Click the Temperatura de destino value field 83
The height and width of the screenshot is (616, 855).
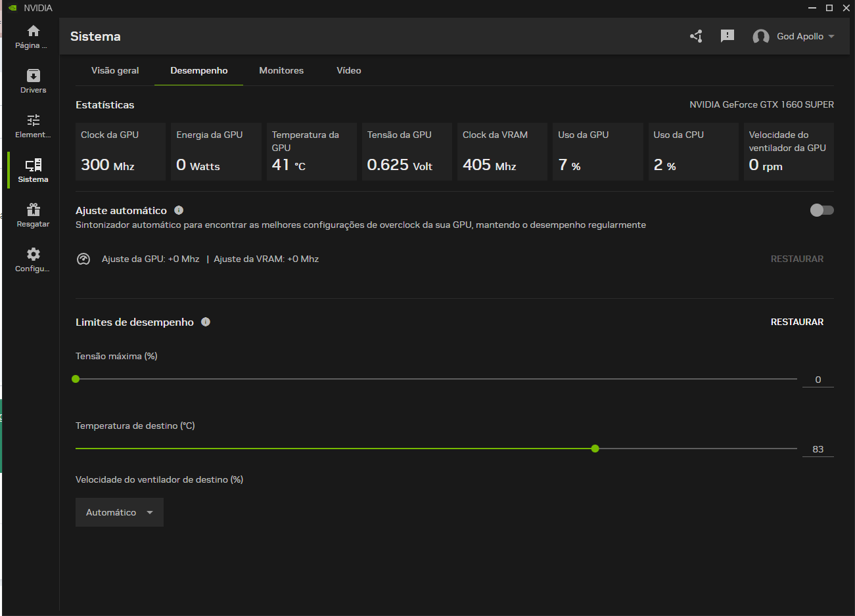(818, 449)
